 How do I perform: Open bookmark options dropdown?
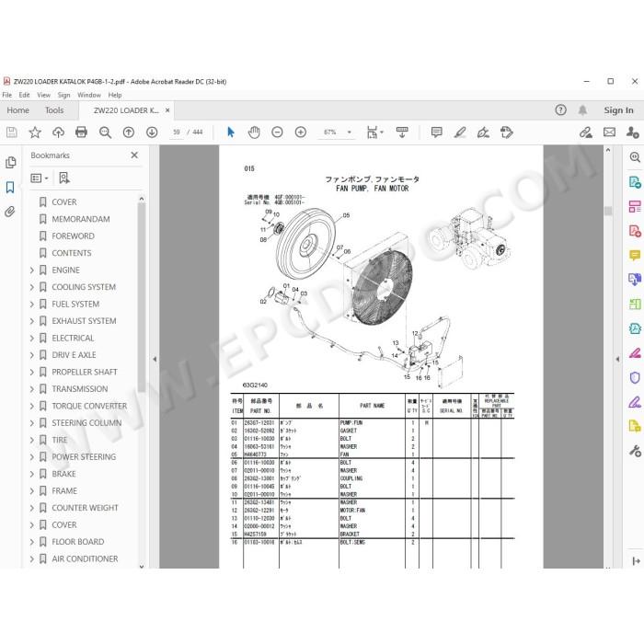(x=40, y=178)
